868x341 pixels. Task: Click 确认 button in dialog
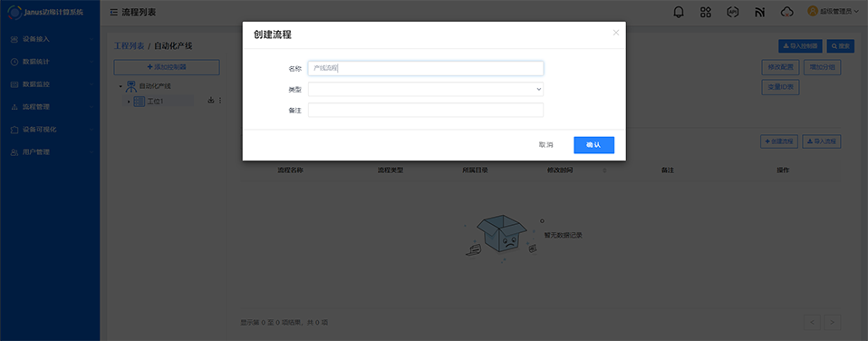(594, 145)
